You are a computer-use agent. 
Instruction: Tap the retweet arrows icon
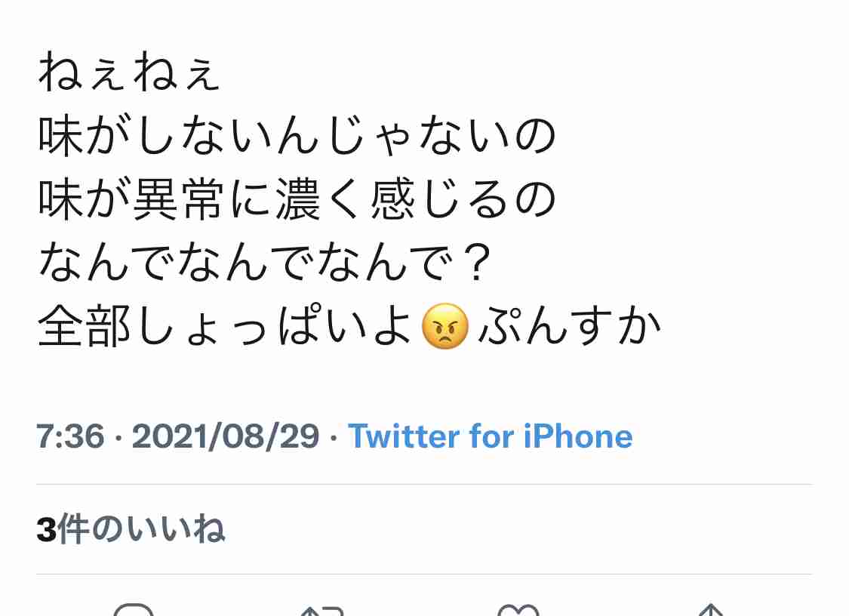click(x=323, y=611)
